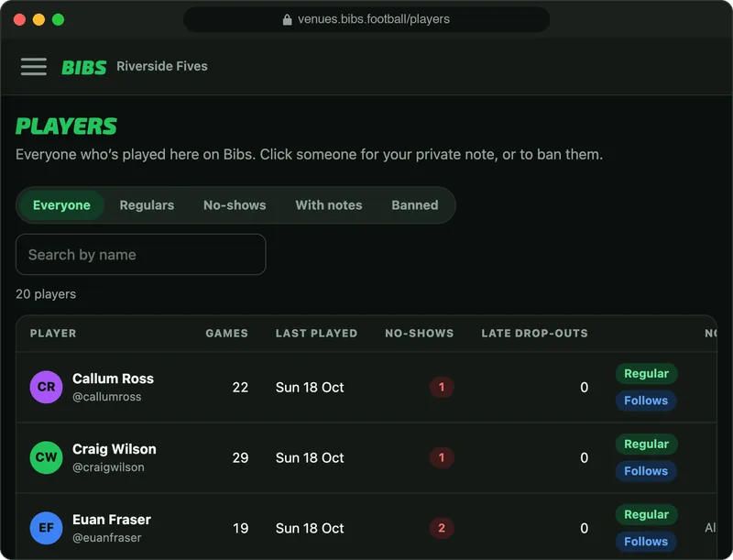Click Euan Fraser Regular badge
The width and height of the screenshot is (733, 560).
point(647,515)
